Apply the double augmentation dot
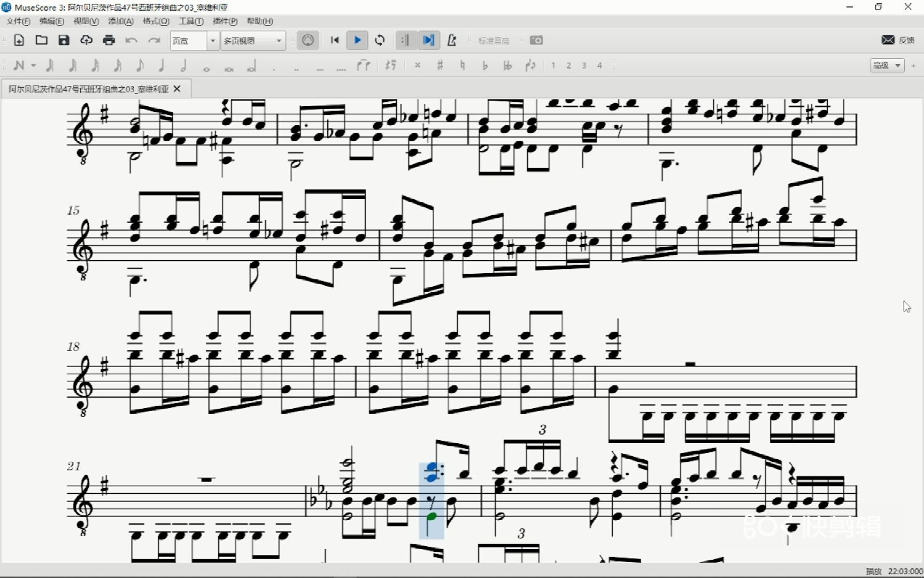Image resolution: width=924 pixels, height=578 pixels. tap(296, 69)
